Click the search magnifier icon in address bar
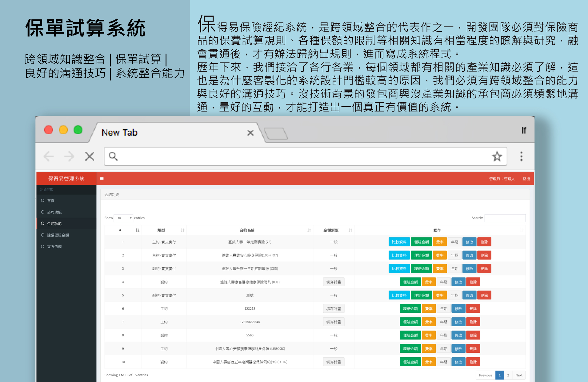Viewport: 588px width, 382px height. 113,156
